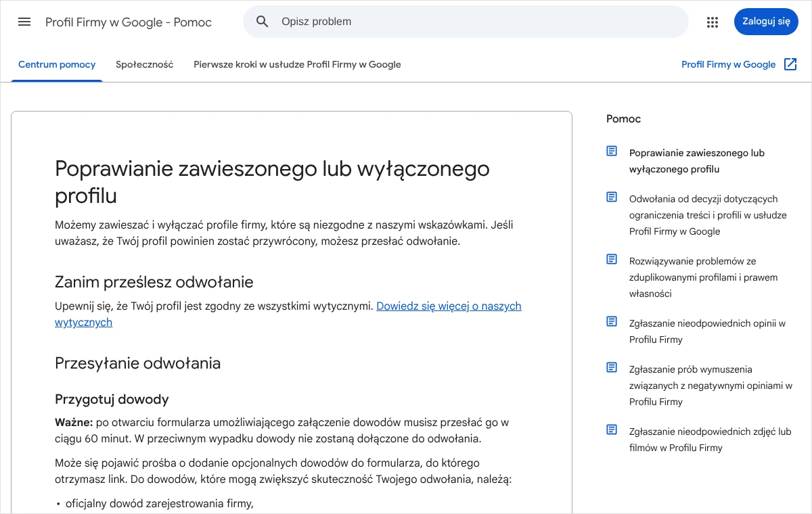This screenshot has height=514, width=812.
Task: Open Rozwiązywanie problemów ze zduplikowanymi profilami article
Action: (x=704, y=277)
